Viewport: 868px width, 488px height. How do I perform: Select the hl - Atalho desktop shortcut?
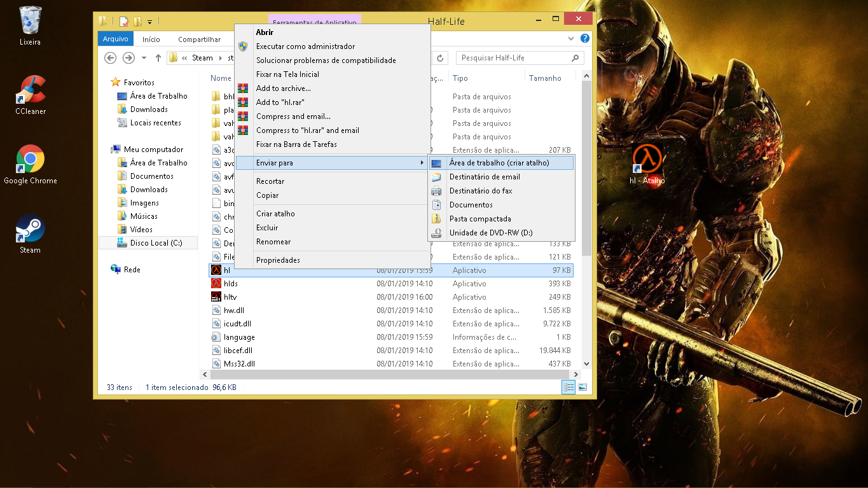pos(647,164)
